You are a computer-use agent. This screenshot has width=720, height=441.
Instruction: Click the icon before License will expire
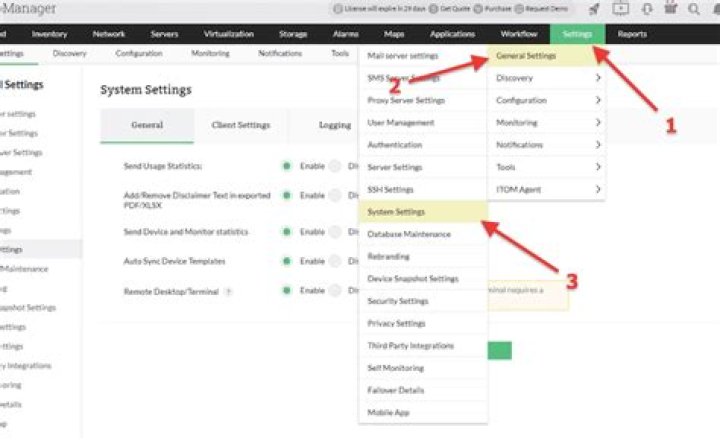[338, 9]
